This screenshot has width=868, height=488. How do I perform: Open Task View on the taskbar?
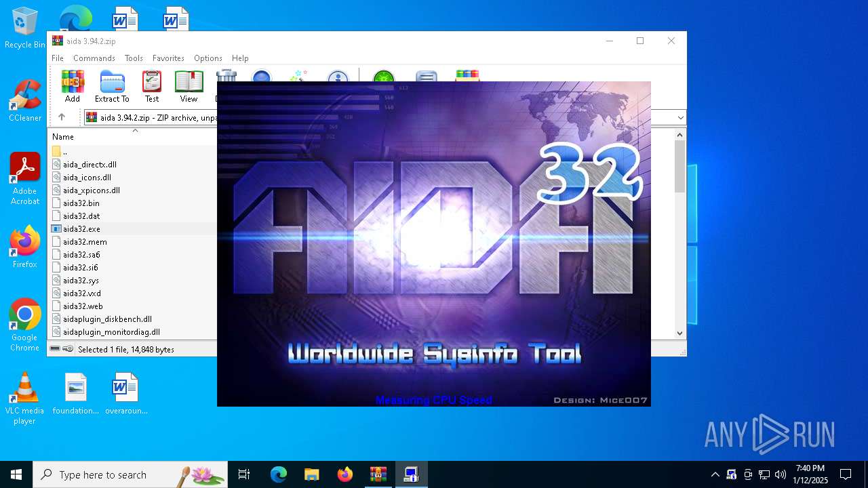point(244,474)
